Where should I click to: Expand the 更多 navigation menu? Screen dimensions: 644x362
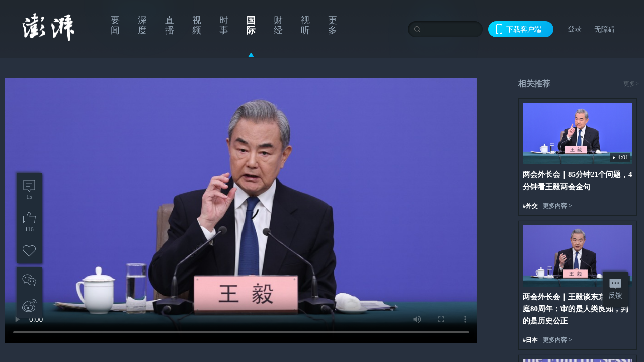point(332,25)
